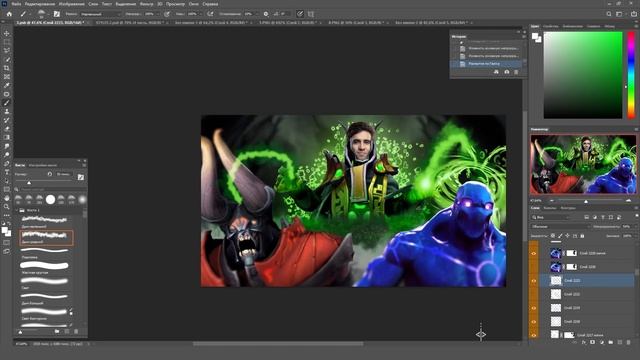Toggle lock transparent pixels icon

[x=553, y=236]
